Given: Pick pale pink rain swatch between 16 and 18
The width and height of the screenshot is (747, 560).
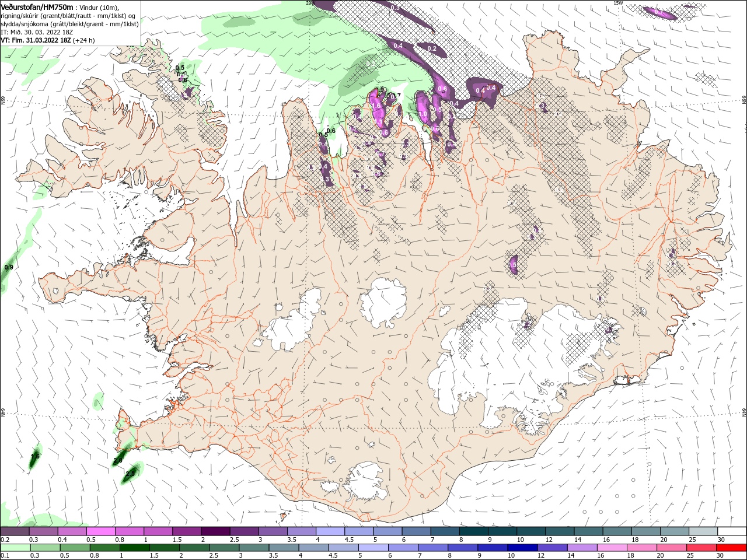Looking at the screenshot, I should coord(611,548).
